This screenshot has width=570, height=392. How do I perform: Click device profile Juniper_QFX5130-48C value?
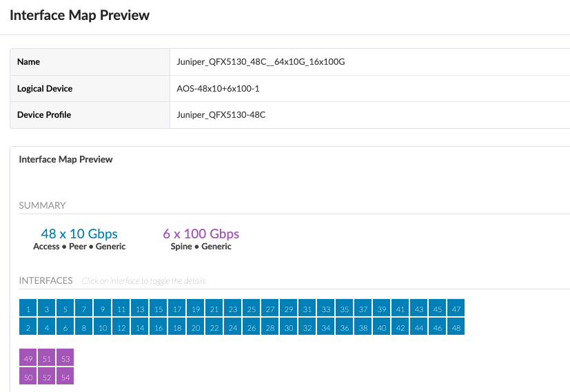[221, 115]
